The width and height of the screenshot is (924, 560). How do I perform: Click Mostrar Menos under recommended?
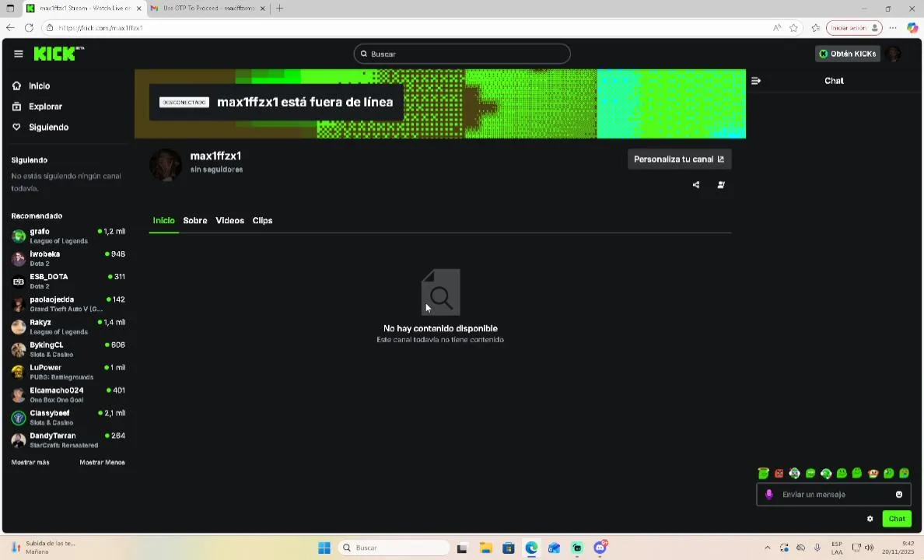point(102,463)
